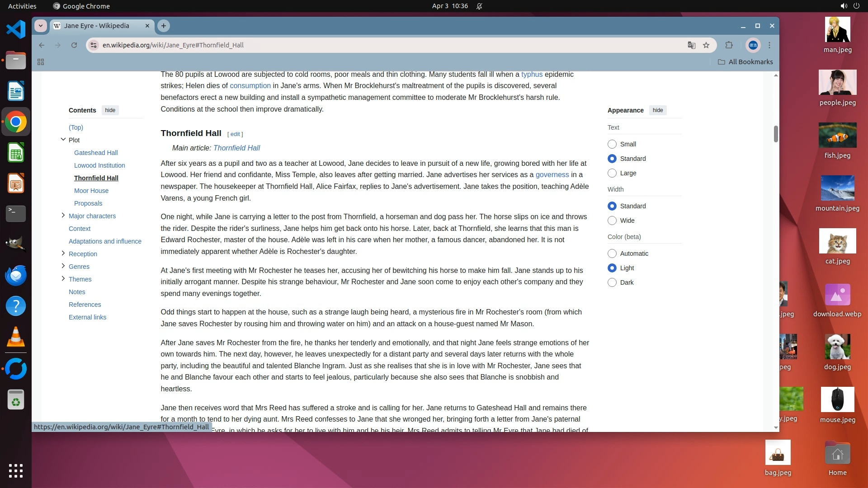Launch Visual Studio Code from dock
The height and width of the screenshot is (488, 868).
[x=16, y=30]
